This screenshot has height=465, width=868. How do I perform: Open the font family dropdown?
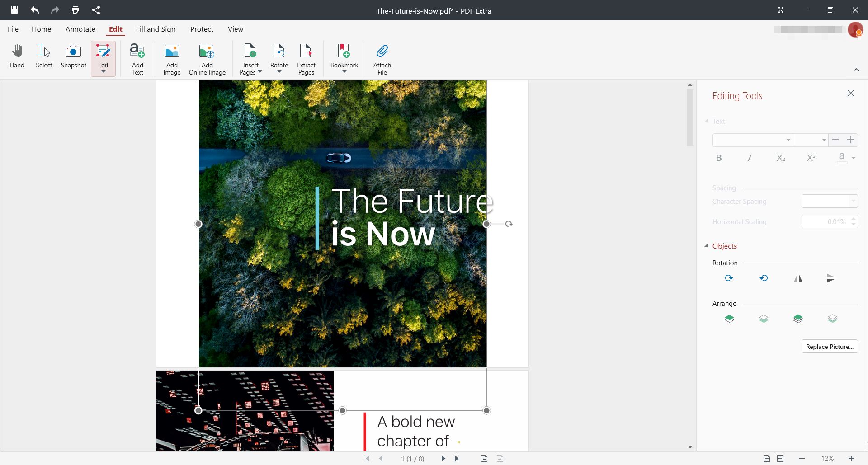click(x=789, y=140)
